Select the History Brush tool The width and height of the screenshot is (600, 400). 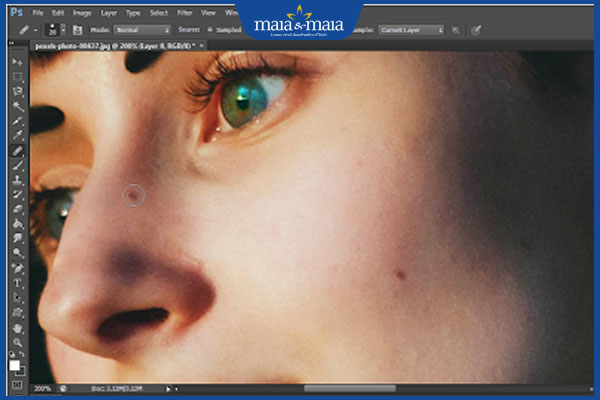17,194
